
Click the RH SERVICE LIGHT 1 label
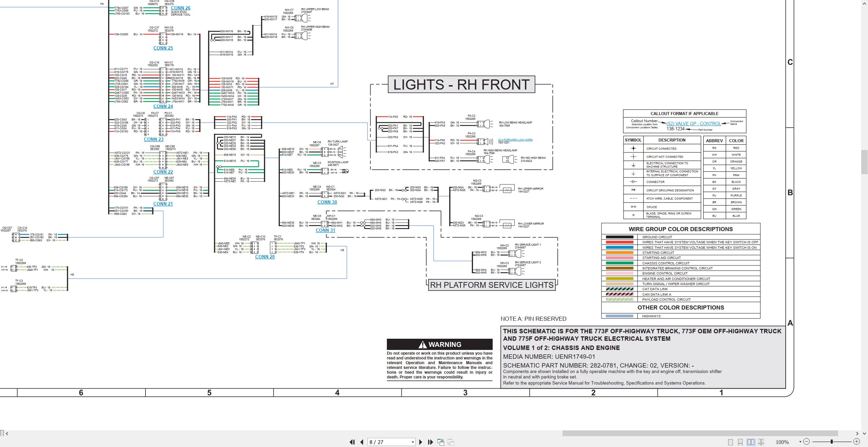point(528,245)
